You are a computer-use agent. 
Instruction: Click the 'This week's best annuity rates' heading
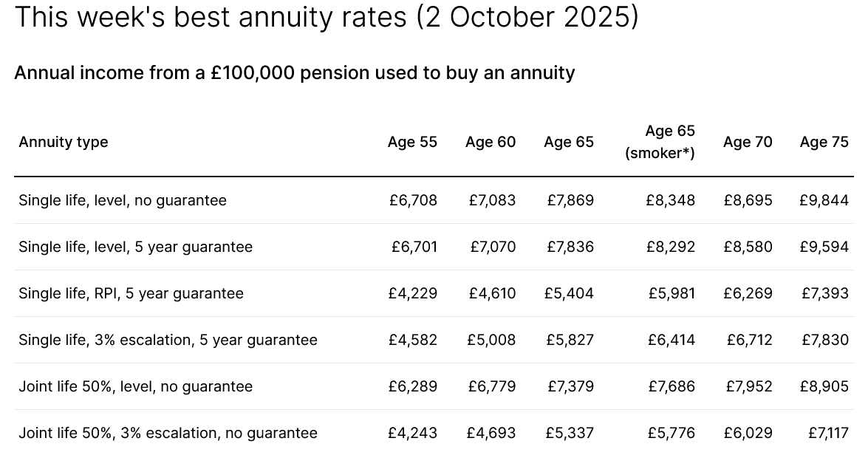[327, 17]
